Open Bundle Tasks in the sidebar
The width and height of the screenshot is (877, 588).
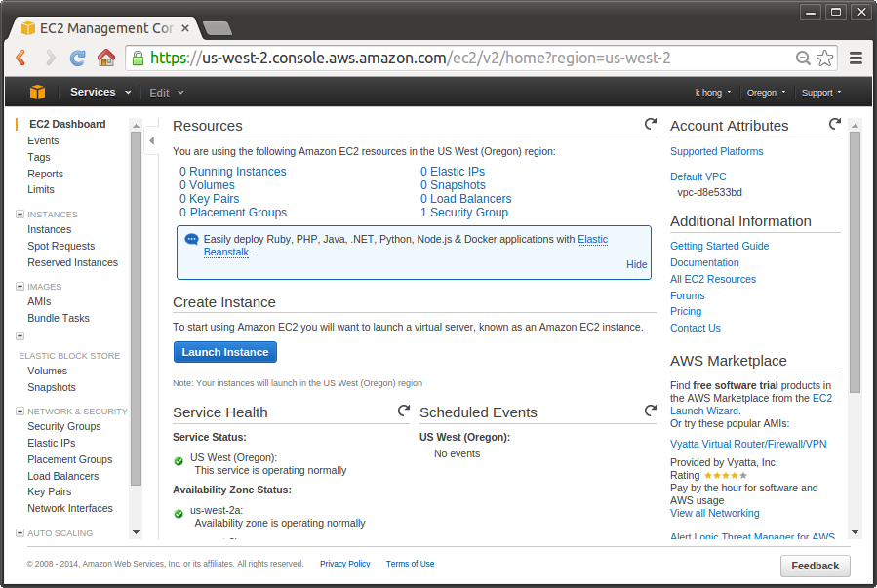coord(59,318)
